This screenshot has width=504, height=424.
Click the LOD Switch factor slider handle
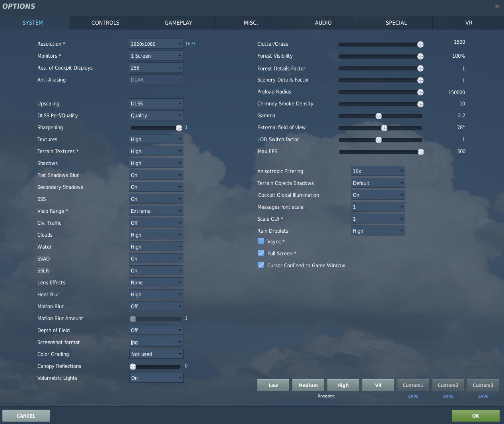click(x=379, y=140)
